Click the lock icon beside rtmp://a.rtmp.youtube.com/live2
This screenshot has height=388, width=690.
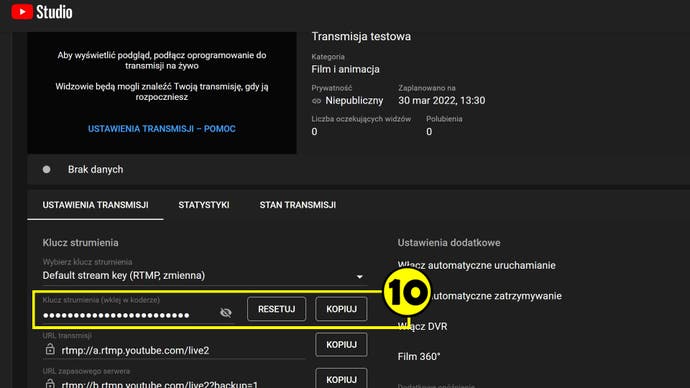coord(50,350)
